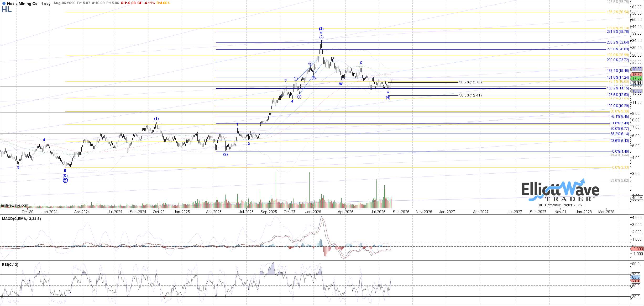Click Jul-2027 on the time axis
Image resolution: width=644 pixels, height=306 pixels.
(515, 212)
